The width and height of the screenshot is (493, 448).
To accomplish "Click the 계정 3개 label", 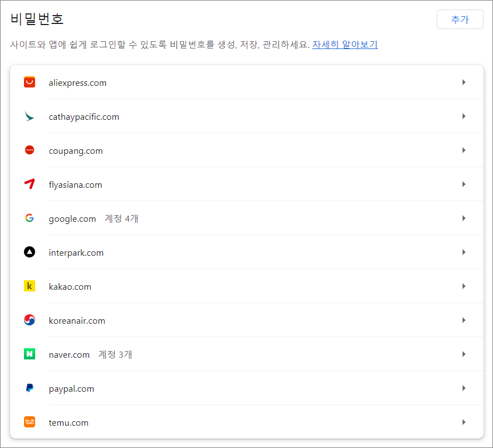I will [115, 354].
